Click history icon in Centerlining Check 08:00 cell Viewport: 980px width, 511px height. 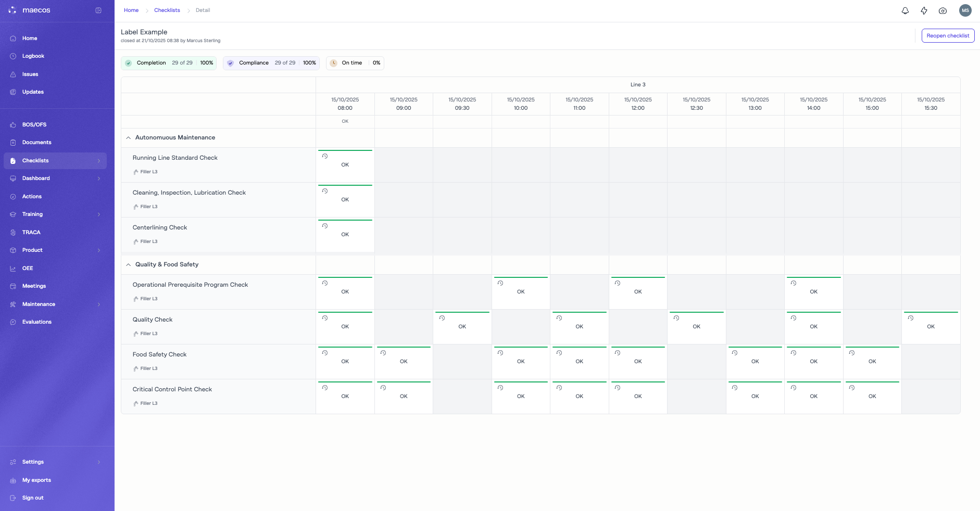click(x=325, y=226)
